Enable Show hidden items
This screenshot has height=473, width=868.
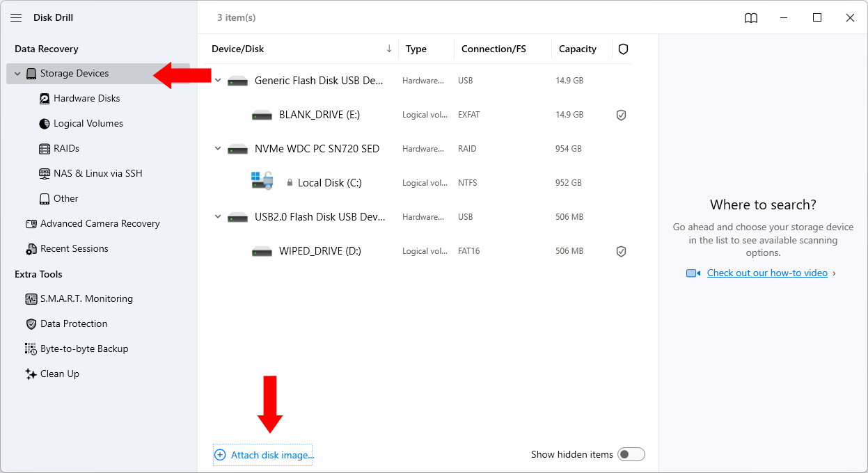[x=631, y=454]
